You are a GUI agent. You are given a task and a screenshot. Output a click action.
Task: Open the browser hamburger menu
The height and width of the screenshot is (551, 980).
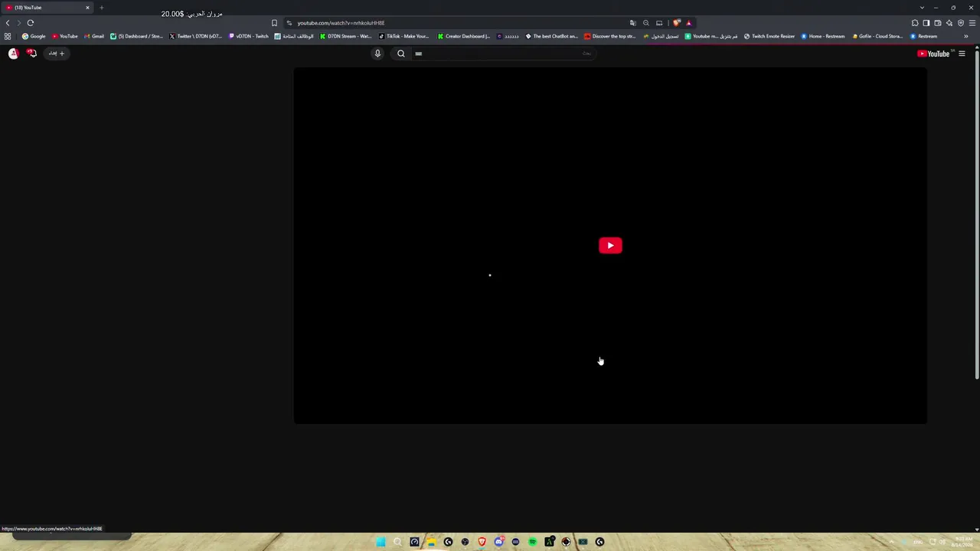click(x=972, y=23)
